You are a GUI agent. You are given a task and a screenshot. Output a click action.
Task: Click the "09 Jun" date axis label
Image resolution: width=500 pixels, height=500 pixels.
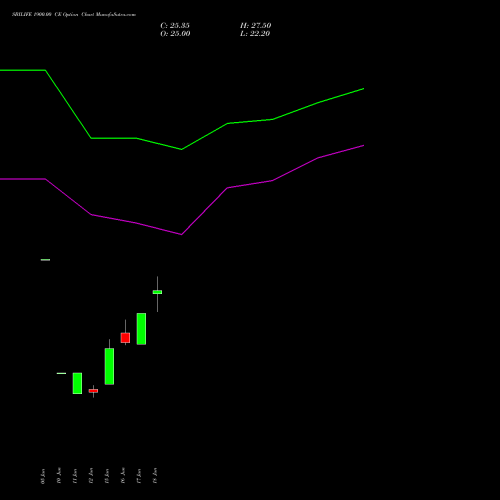click(43, 476)
